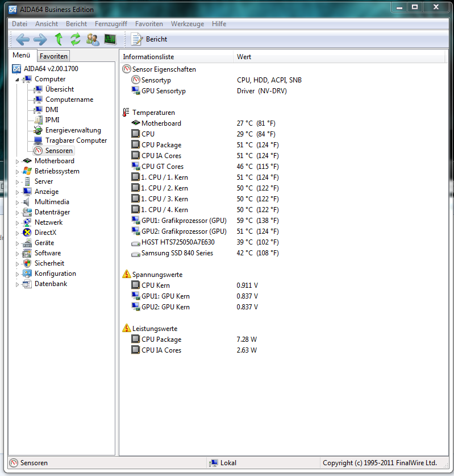Switch to the Menü sidebar tab
The height and width of the screenshot is (476, 454).
(x=21, y=55)
